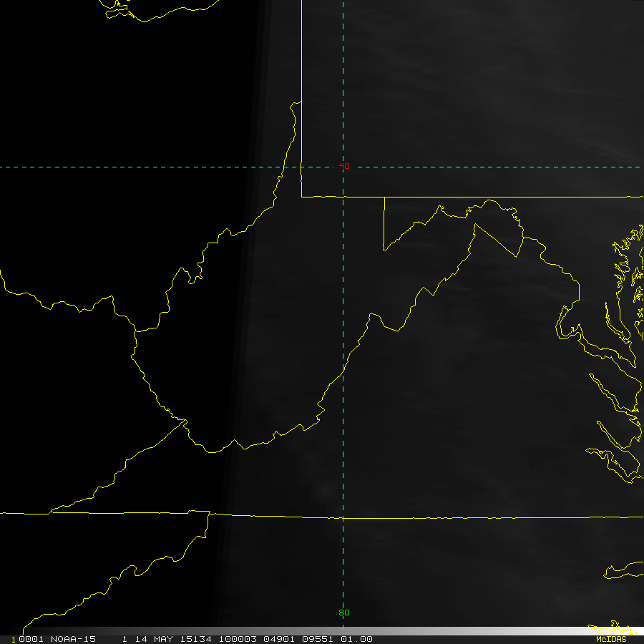Viewport: 644px width, 644px height.
Task: Click the red 40 latitude label
Action: click(x=344, y=166)
